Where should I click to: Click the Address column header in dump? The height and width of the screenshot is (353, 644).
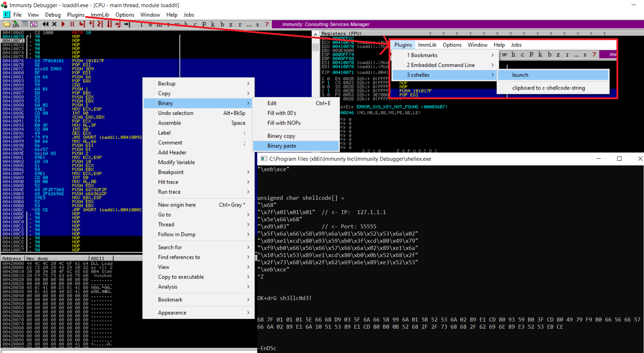pyautogui.click(x=13, y=258)
